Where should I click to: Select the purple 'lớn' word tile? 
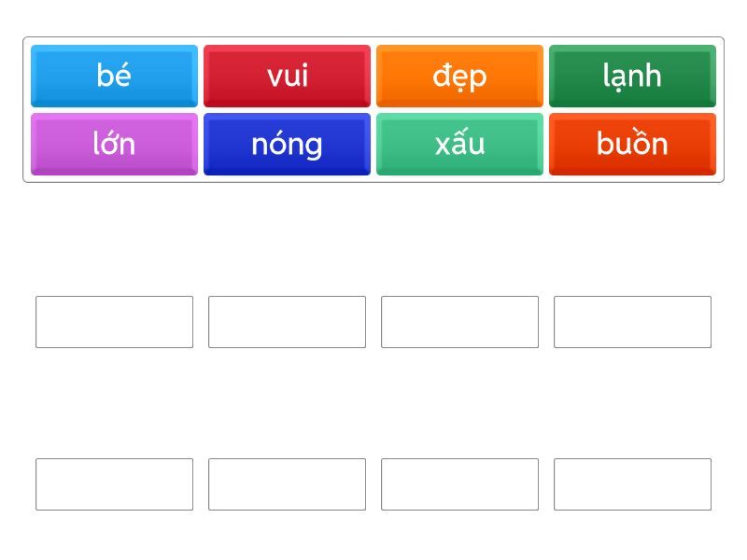point(114,144)
